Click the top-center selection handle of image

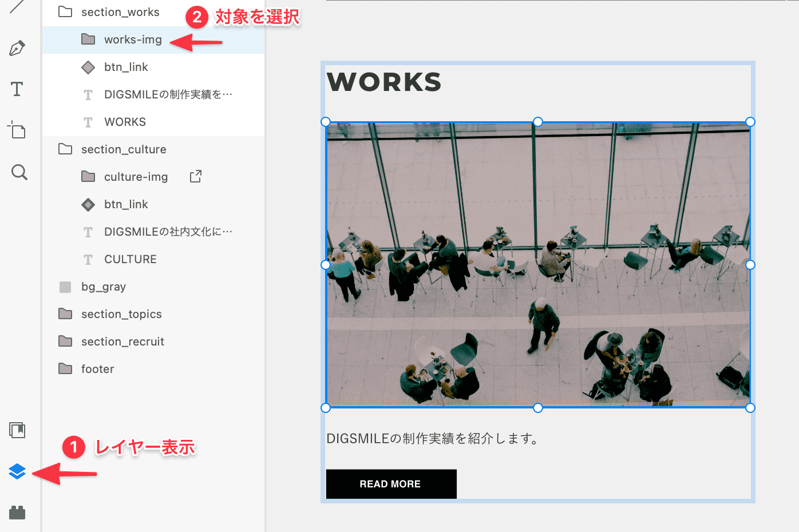(538, 122)
